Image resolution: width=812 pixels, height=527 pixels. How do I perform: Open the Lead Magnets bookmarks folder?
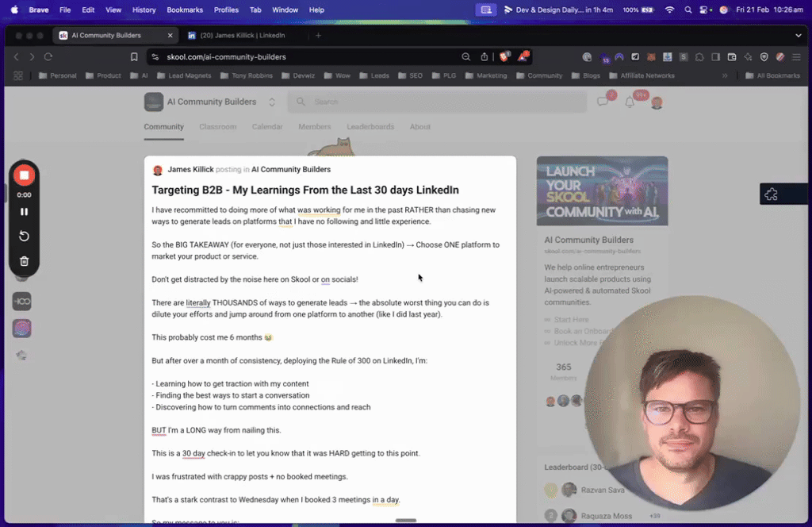click(x=184, y=75)
